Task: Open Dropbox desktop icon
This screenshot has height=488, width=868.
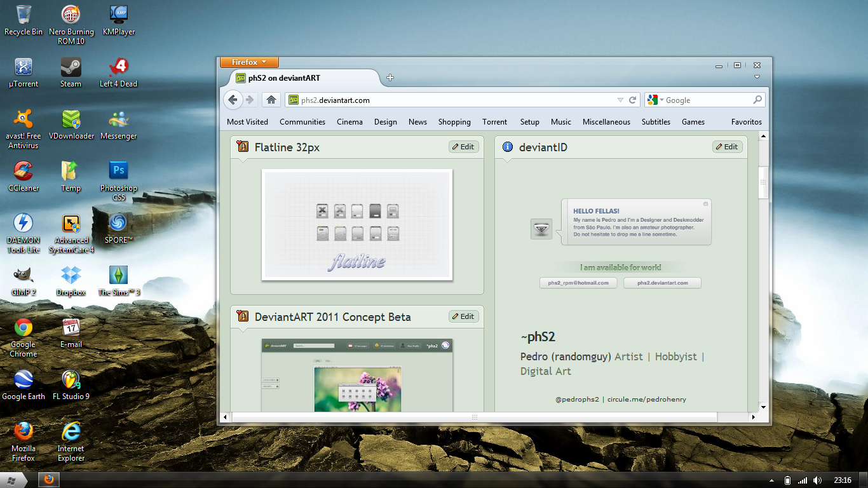Action: [x=71, y=281]
